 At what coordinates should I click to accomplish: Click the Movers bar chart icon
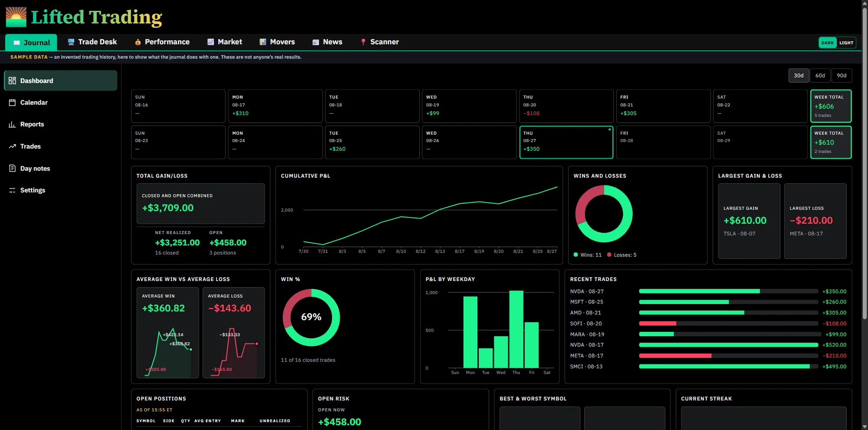263,42
